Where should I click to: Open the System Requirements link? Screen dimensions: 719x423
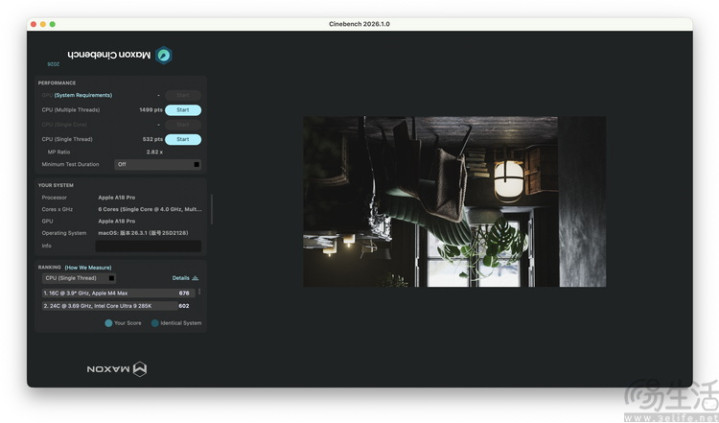(x=83, y=95)
